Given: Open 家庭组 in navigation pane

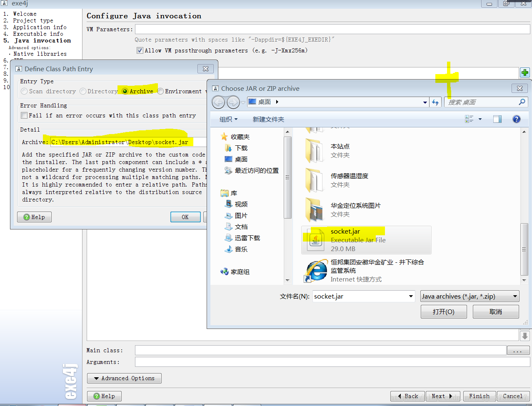Looking at the screenshot, I should tap(235, 271).
